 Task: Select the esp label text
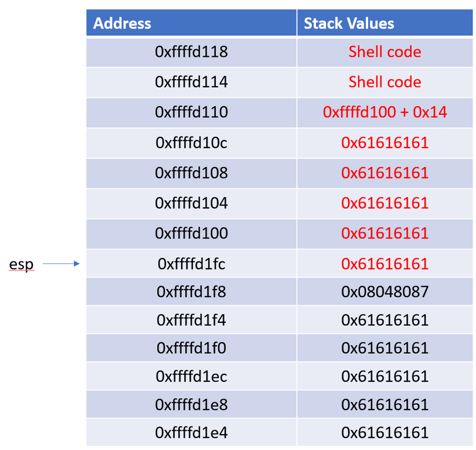21,265
